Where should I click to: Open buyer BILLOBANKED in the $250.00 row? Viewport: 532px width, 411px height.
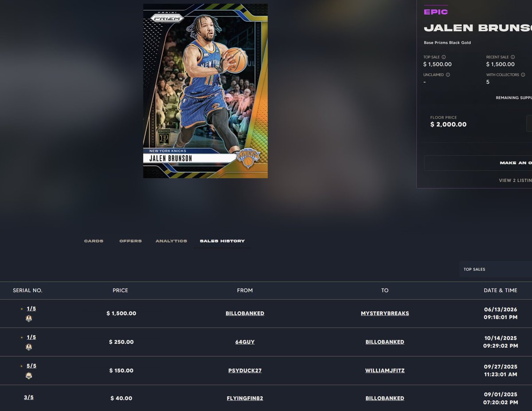385,342
